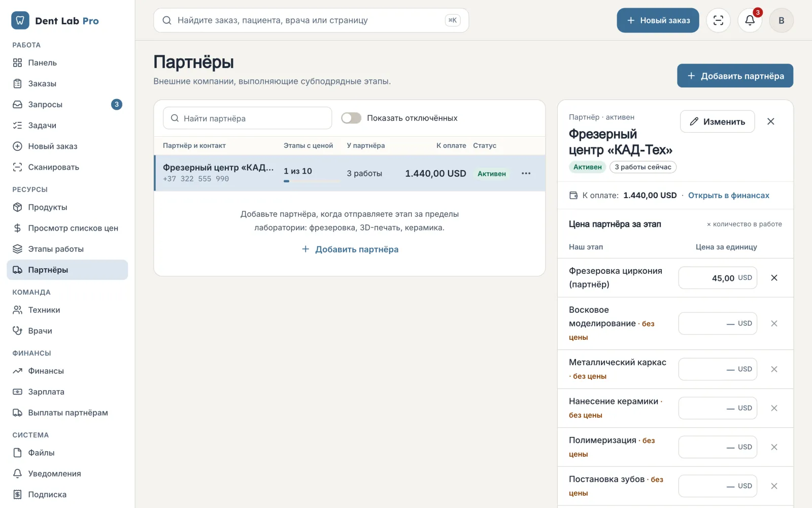812x508 pixels.
Task: Open Просмотр списков цен page
Action: pos(67,228)
